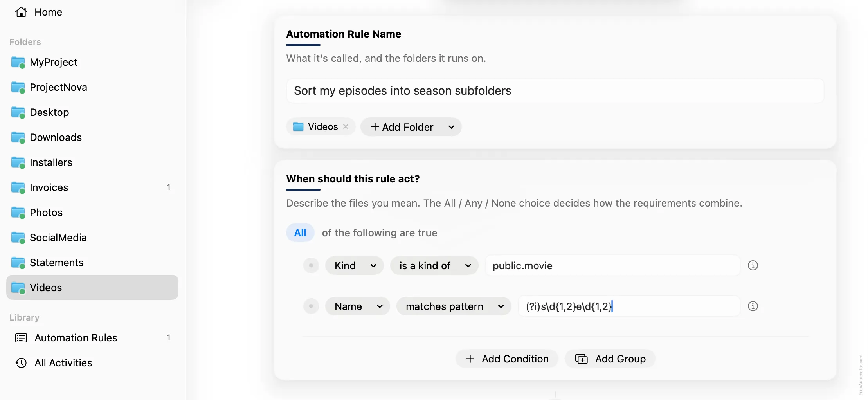Remove the Videos folder chip with X
The image size is (868, 400).
[x=346, y=126]
